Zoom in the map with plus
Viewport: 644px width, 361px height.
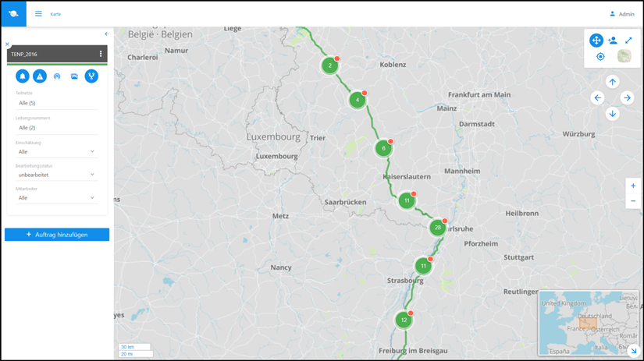(633, 186)
